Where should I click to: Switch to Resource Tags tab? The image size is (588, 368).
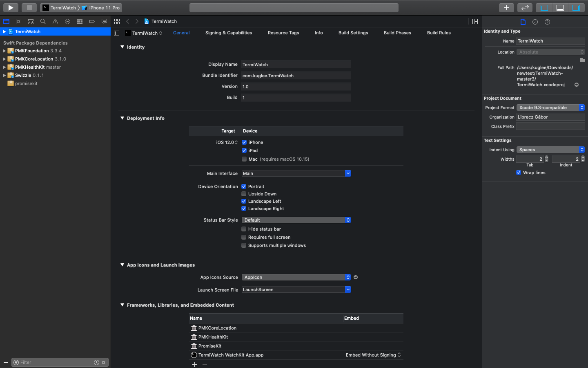[283, 33]
